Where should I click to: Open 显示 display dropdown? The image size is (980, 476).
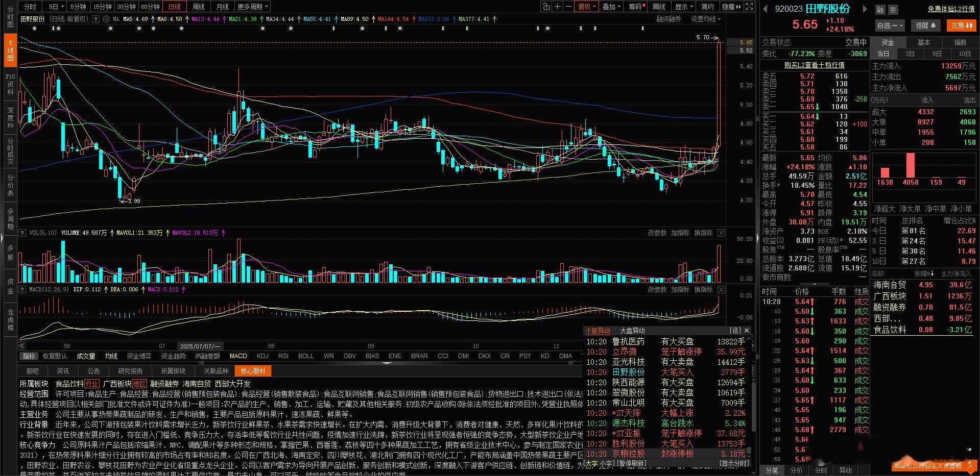coord(684,7)
